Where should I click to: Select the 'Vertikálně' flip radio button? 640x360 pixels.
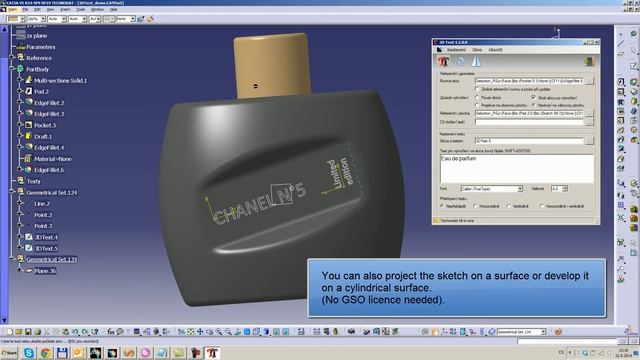509,206
